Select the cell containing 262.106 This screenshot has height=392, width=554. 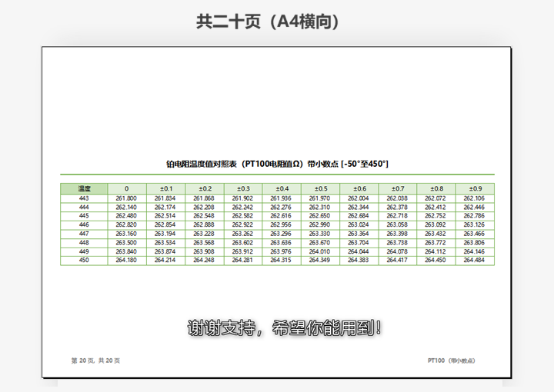point(475,198)
